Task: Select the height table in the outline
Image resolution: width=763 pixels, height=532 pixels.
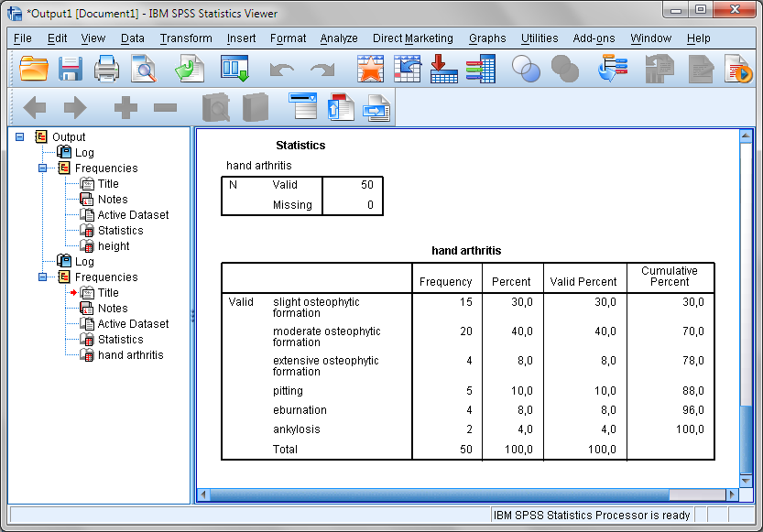Action: 114,246
